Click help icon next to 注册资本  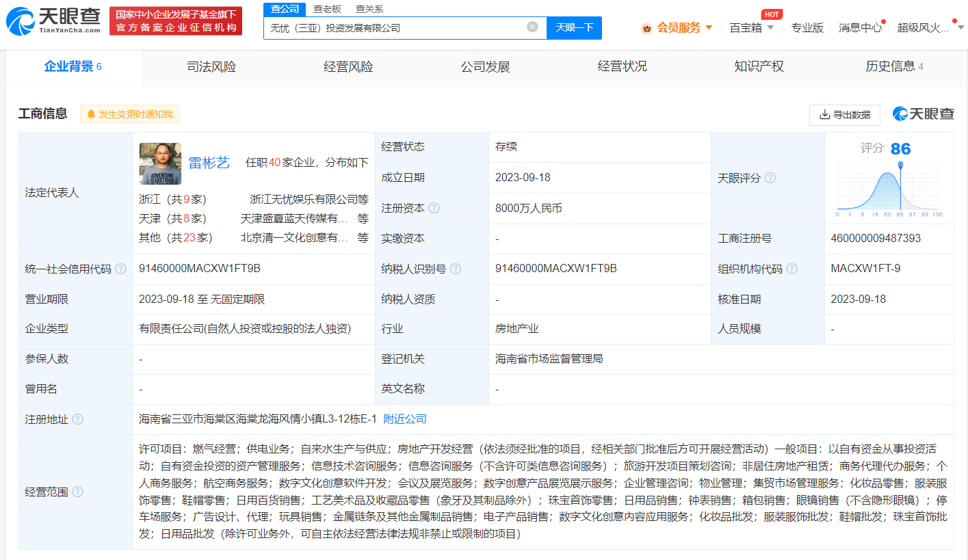[x=434, y=208]
